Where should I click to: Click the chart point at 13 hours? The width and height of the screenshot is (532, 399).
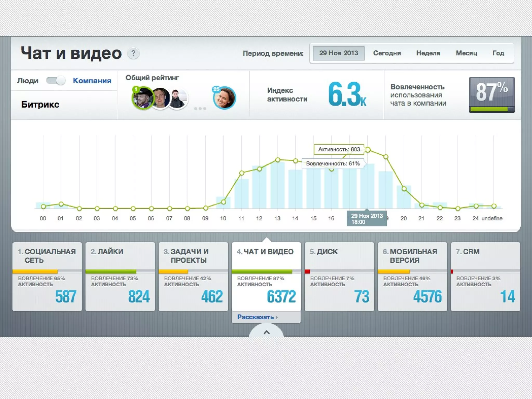click(x=278, y=160)
